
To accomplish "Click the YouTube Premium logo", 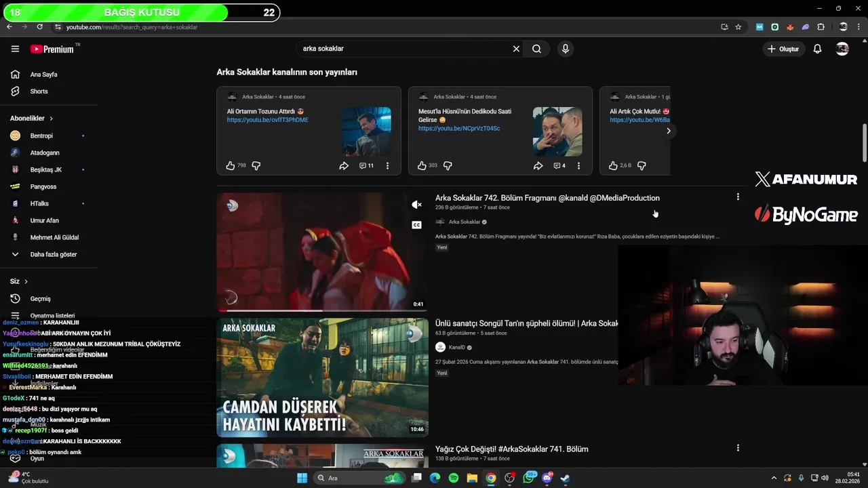I will pos(52,49).
